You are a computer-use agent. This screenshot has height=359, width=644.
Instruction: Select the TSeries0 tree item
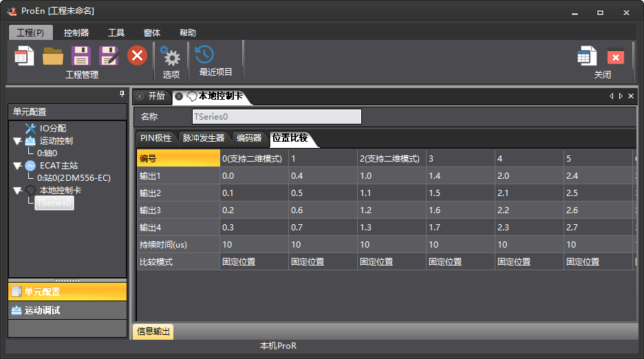coord(54,202)
